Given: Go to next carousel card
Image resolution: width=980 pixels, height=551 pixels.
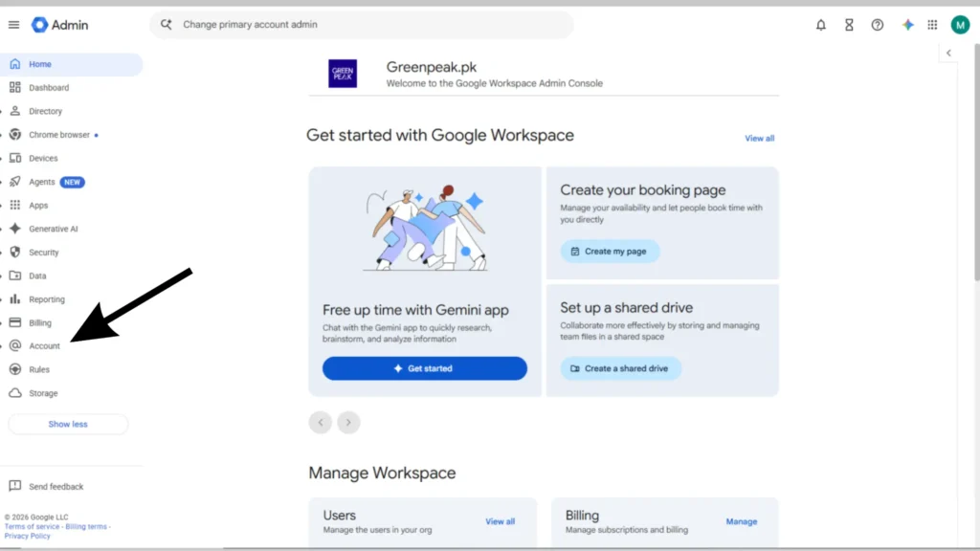Looking at the screenshot, I should click(x=348, y=422).
